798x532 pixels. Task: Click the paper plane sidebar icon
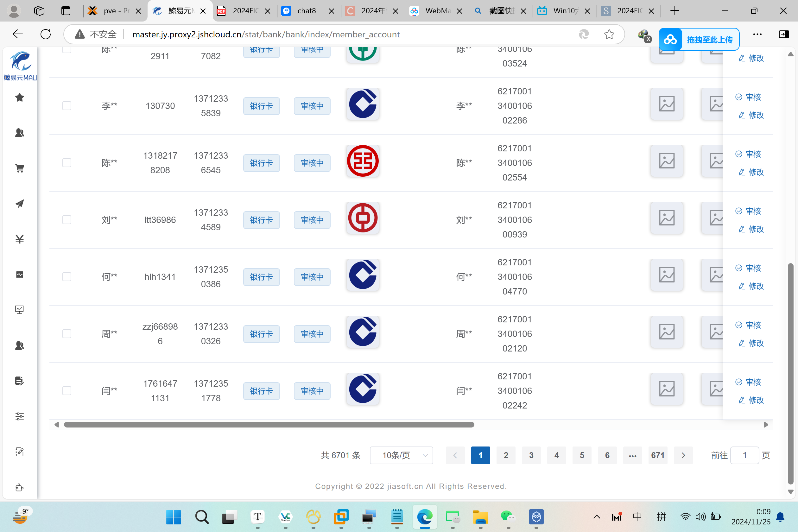coord(20,204)
